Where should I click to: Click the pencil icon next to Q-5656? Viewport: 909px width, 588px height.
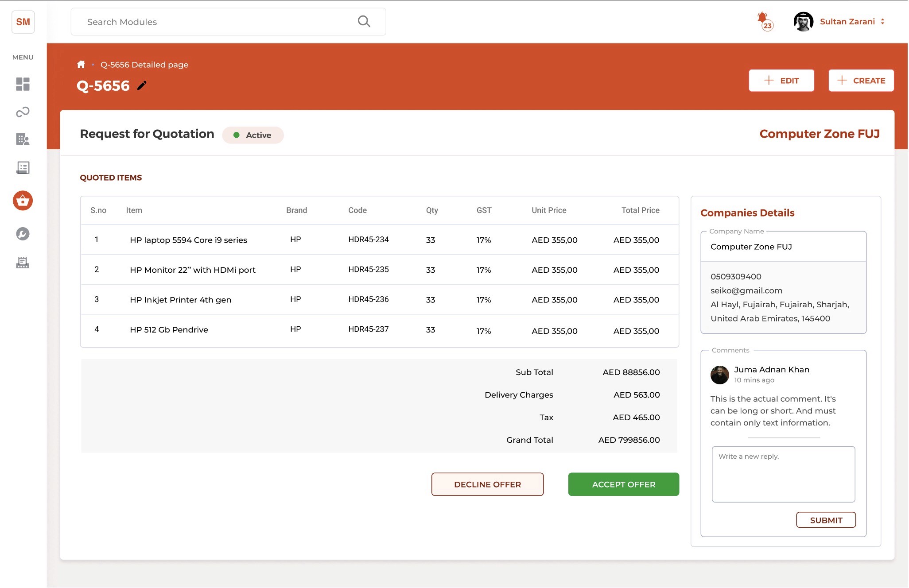coord(142,85)
